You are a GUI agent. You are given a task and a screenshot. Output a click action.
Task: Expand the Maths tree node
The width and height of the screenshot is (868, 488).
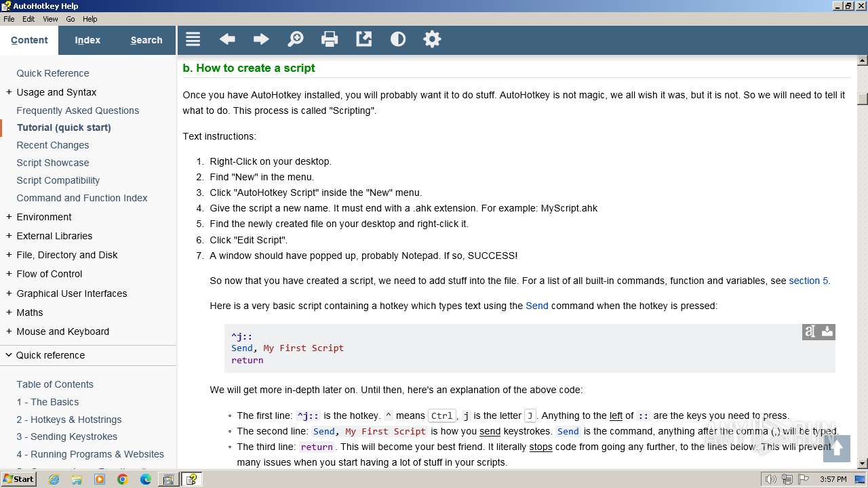point(9,312)
